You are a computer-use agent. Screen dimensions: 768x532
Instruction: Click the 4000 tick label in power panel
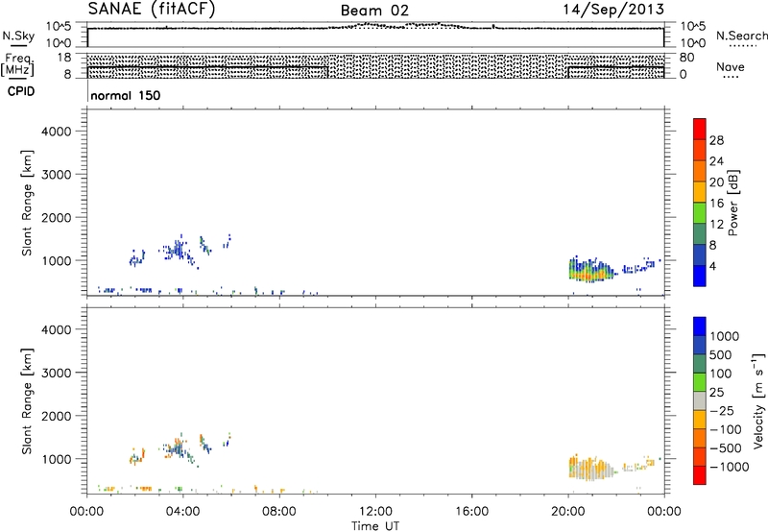[57, 132]
